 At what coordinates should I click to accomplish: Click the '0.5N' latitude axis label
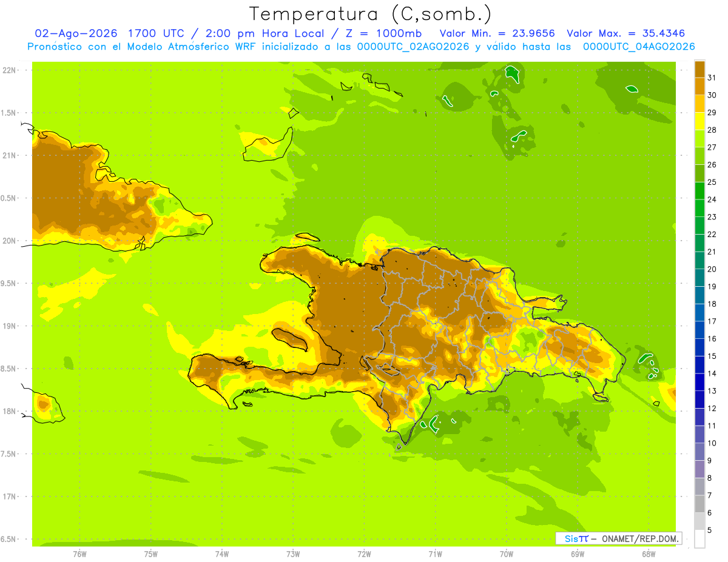tap(9, 198)
